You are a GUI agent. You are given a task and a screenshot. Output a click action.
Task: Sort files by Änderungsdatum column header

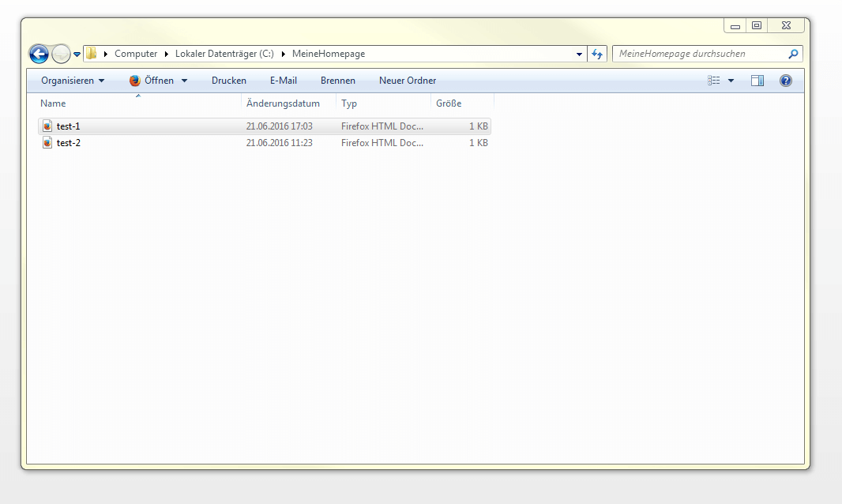point(283,103)
